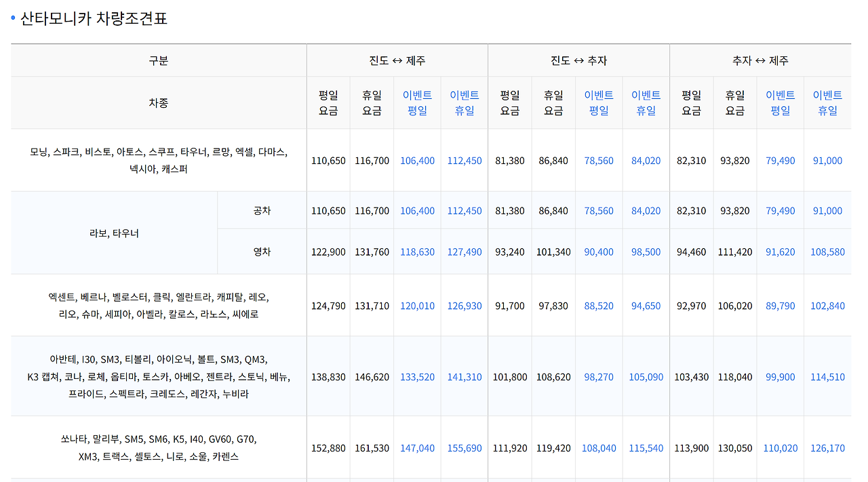
Task: Click the 105,090 event fare
Action: coord(646,377)
